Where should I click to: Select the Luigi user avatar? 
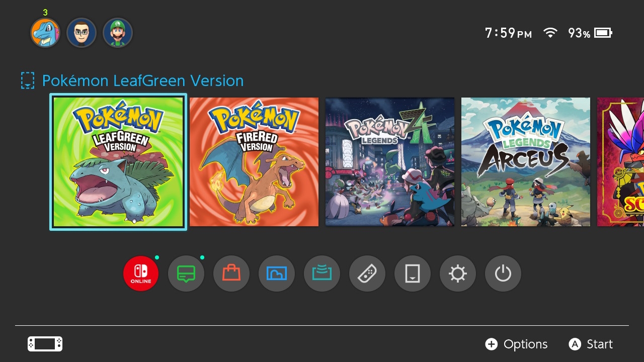click(x=118, y=33)
